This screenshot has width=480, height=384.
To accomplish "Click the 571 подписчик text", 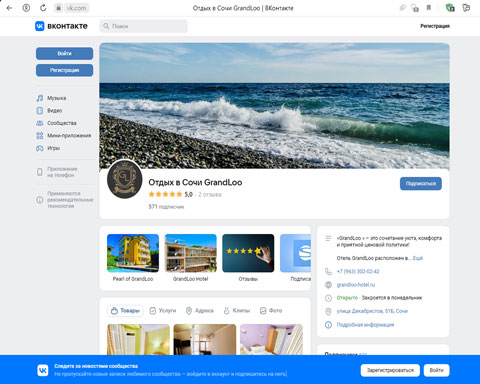I will 166,207.
